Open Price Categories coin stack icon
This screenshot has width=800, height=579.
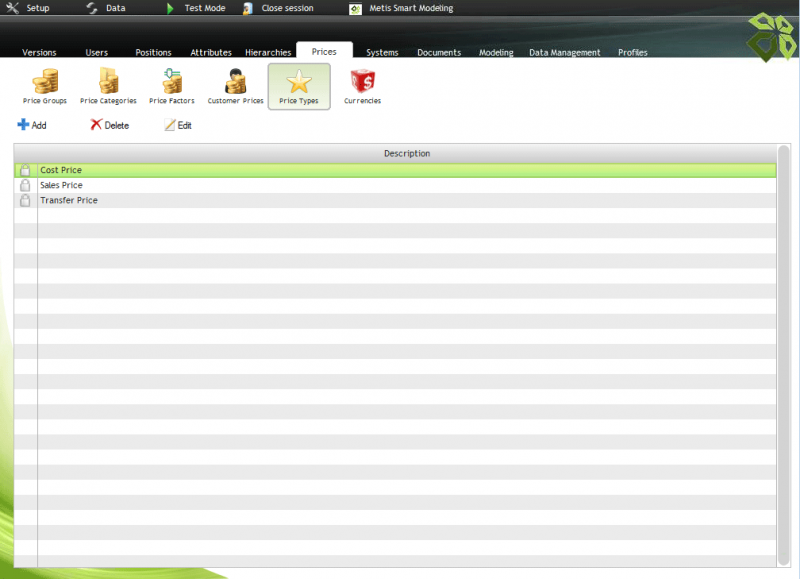pos(108,83)
